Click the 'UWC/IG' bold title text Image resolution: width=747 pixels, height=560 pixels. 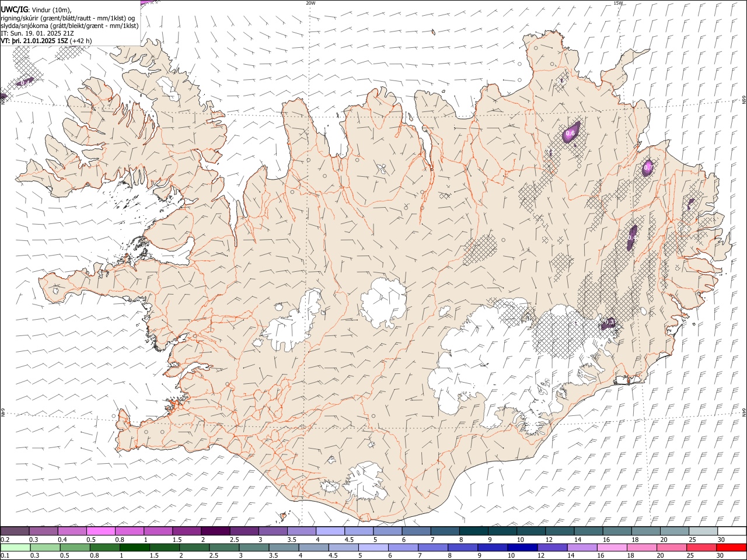coord(14,9)
